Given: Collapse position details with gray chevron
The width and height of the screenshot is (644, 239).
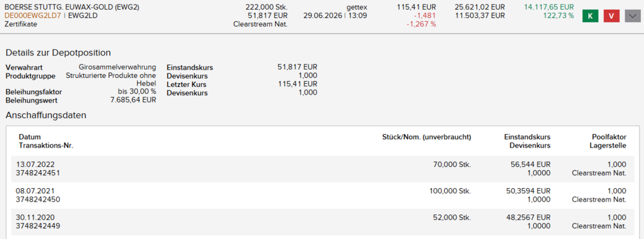Looking at the screenshot, I should (633, 16).
